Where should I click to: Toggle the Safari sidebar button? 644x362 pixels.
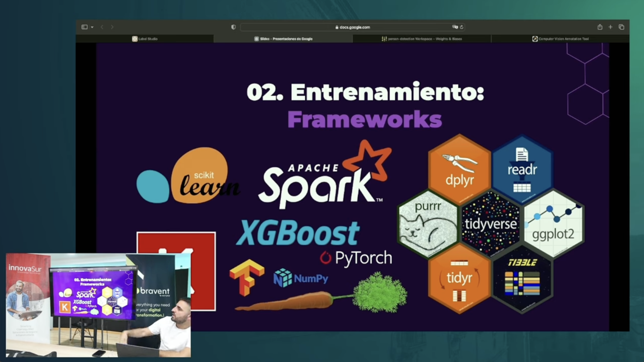tap(84, 27)
